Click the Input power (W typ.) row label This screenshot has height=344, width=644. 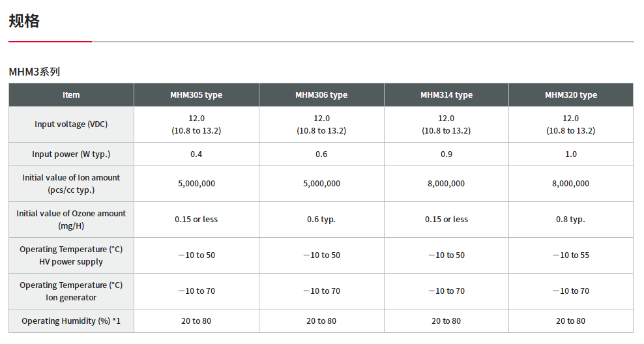[71, 154]
